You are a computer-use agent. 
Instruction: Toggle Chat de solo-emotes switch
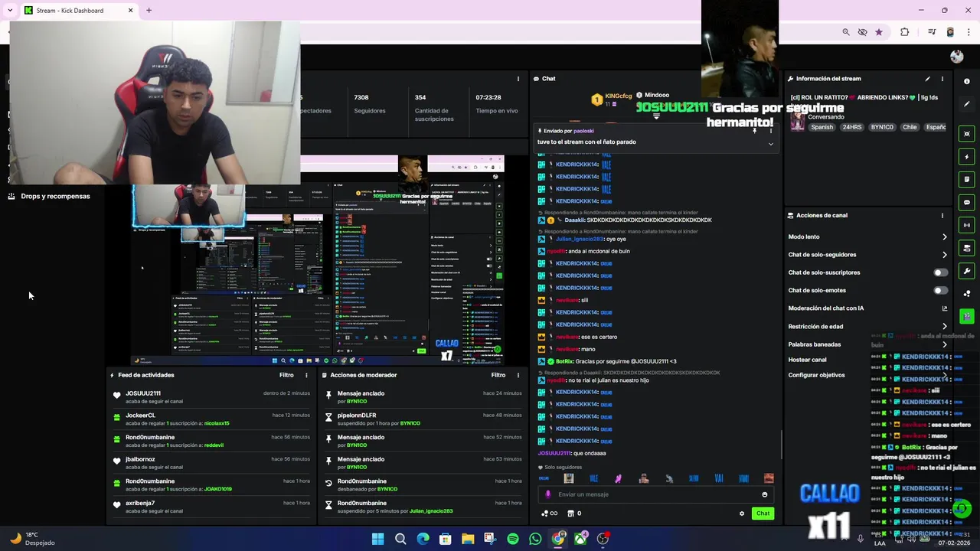tap(940, 291)
